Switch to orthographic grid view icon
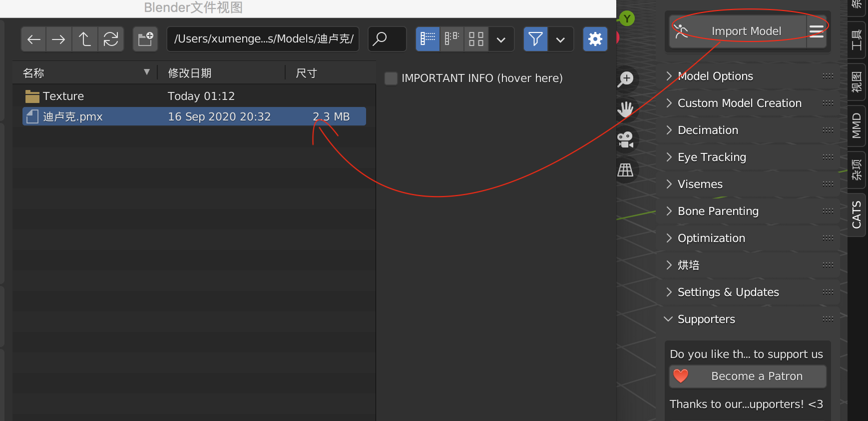Screen dimensions: 868x421 click(x=625, y=170)
